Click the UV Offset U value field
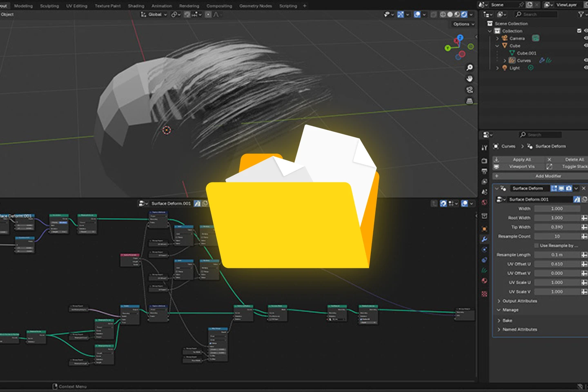This screenshot has height=392, width=588. (x=557, y=264)
